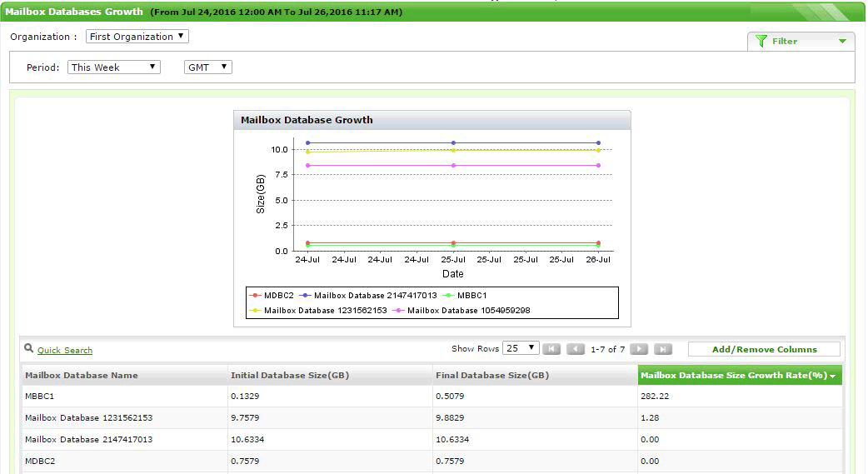The width and height of the screenshot is (868, 474).
Task: Expand the Filter panel using its green arrow
Action: tap(842, 42)
